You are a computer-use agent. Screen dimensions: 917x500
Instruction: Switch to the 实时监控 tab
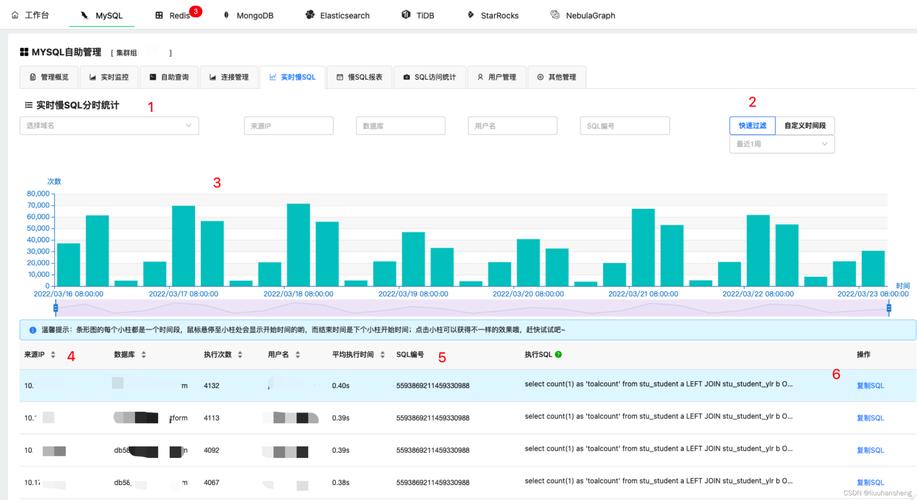coord(109,77)
